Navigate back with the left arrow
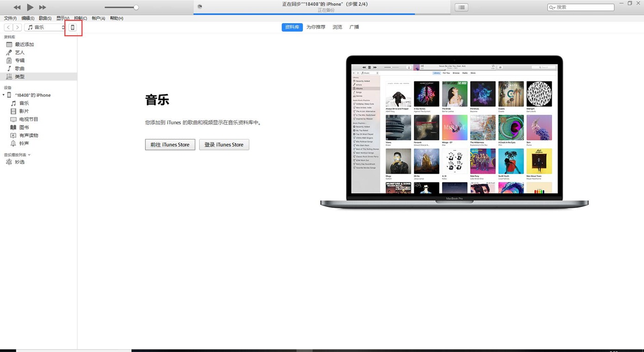This screenshot has width=644, height=352. coord(8,27)
